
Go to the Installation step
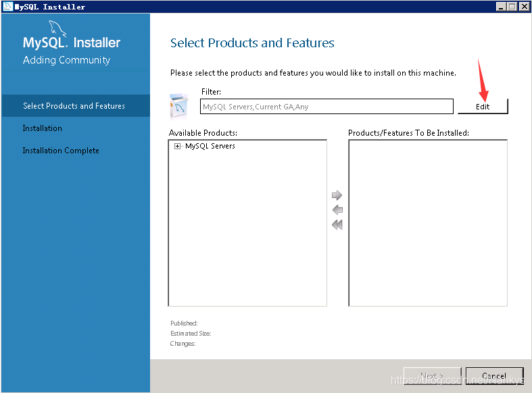tap(43, 128)
